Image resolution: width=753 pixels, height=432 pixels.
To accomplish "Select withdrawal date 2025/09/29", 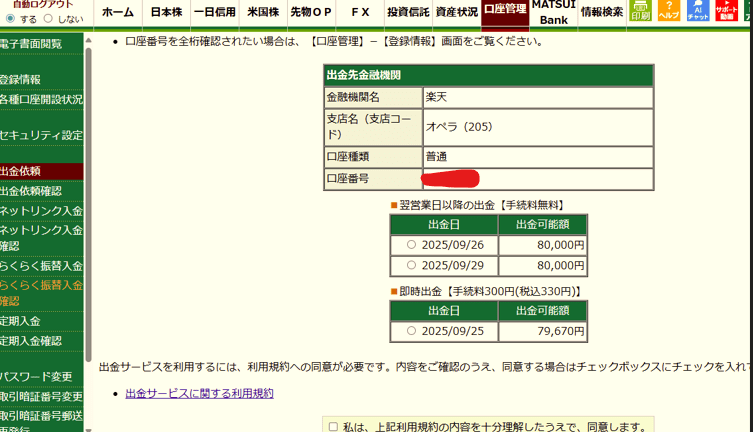I will (x=411, y=265).
